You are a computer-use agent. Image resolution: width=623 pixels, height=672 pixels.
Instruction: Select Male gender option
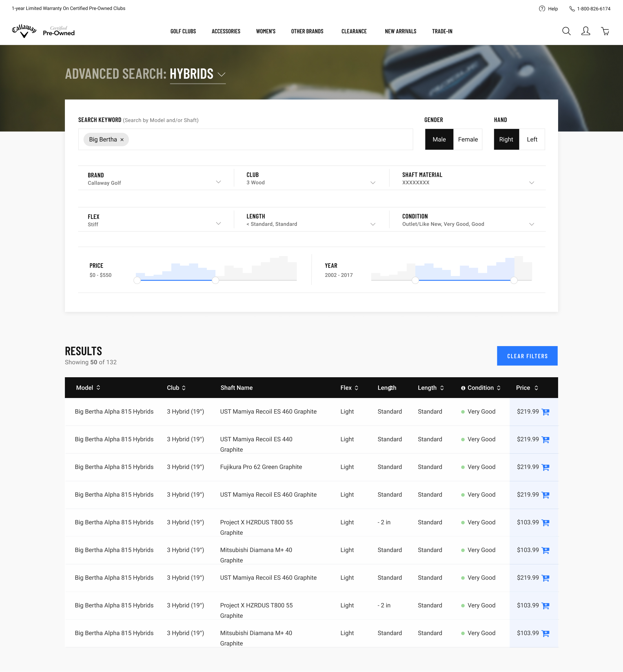tap(439, 139)
